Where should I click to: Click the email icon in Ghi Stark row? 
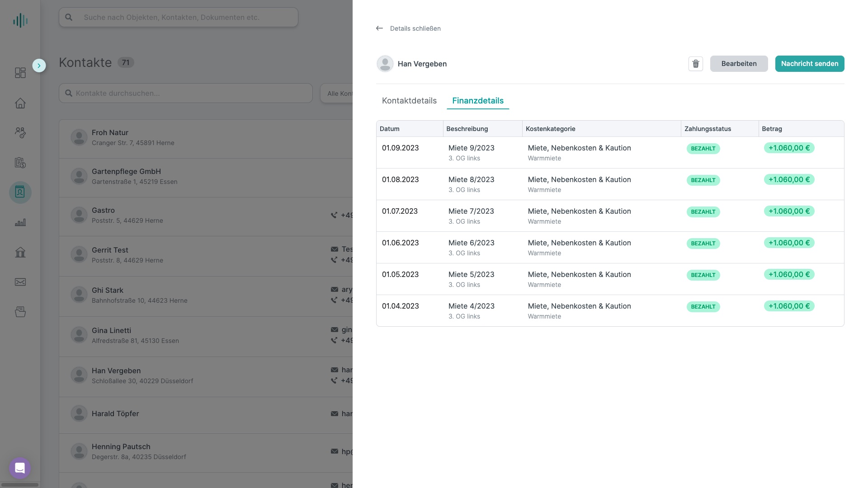click(335, 289)
